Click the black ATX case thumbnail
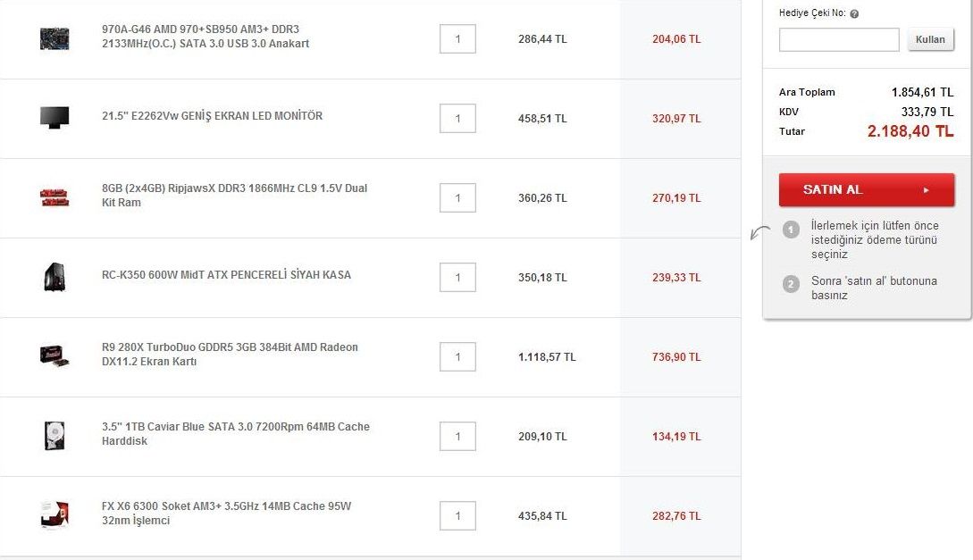Viewport: 973px width, 560px height. coord(55,277)
